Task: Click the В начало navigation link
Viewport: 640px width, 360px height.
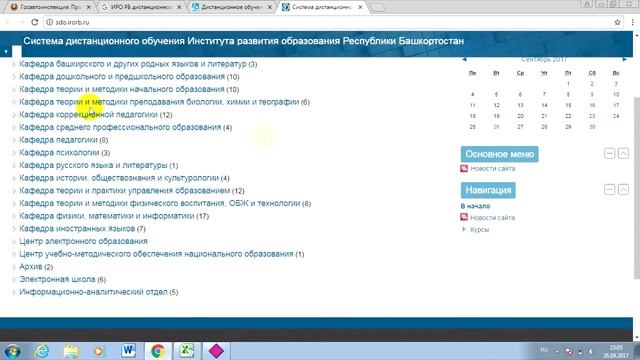Action: click(x=475, y=206)
